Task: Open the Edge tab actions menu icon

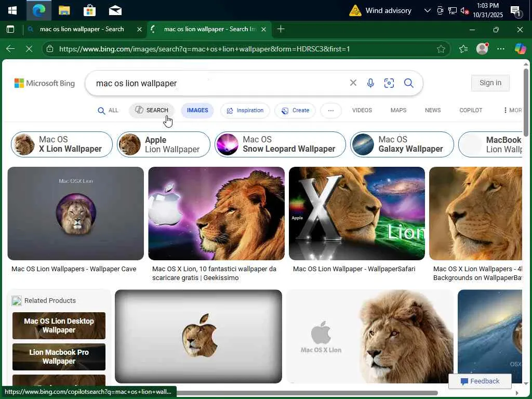Action: 10,30
